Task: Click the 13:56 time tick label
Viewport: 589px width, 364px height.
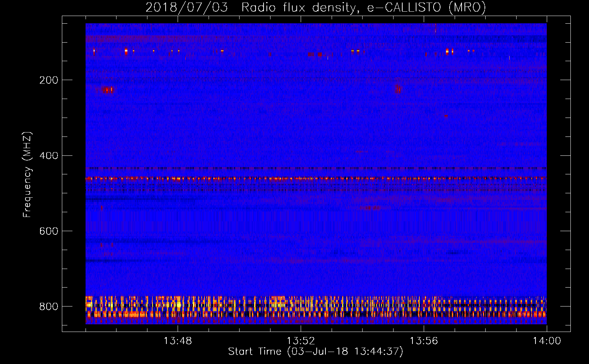Action: (424, 341)
